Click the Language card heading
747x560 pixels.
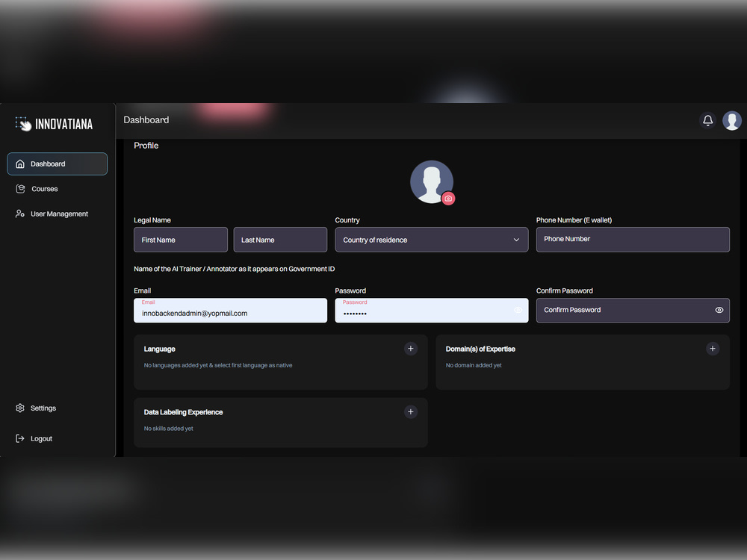tap(160, 349)
